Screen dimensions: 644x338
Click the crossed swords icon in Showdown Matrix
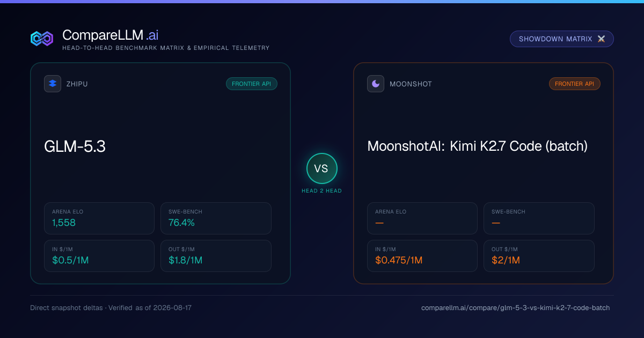click(601, 39)
